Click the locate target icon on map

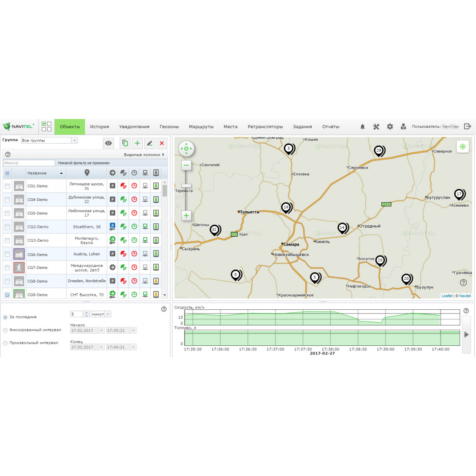point(463,147)
